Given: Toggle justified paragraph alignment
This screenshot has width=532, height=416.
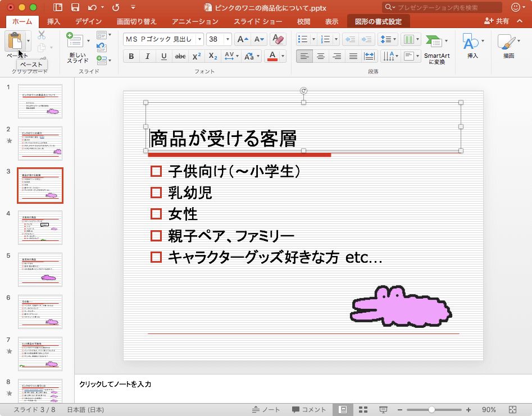Looking at the screenshot, I should click(x=353, y=56).
